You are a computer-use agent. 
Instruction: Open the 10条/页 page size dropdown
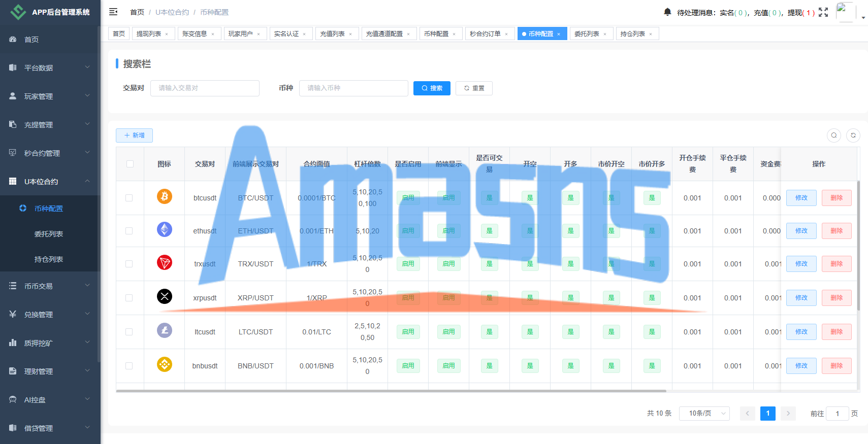704,414
